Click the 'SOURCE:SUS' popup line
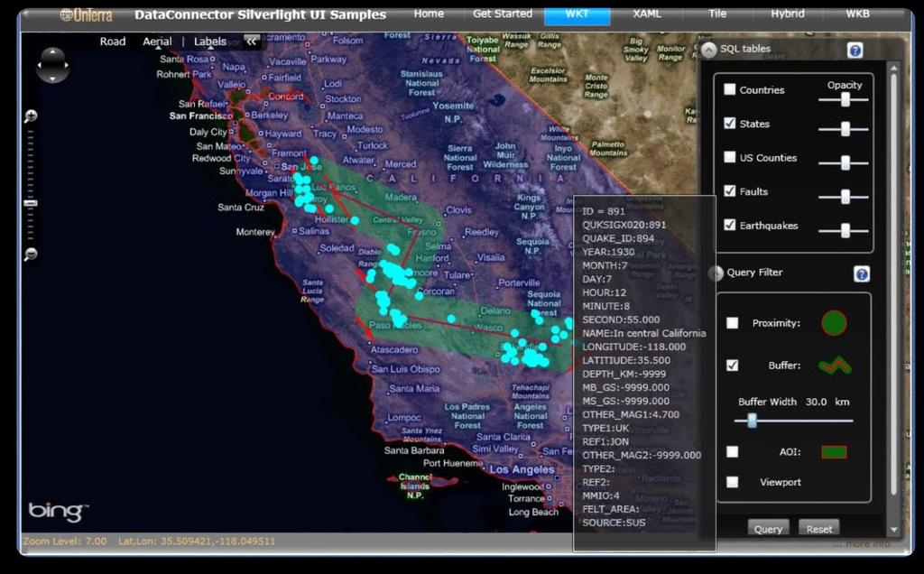Viewport: 924px width, 574px height. 614,523
